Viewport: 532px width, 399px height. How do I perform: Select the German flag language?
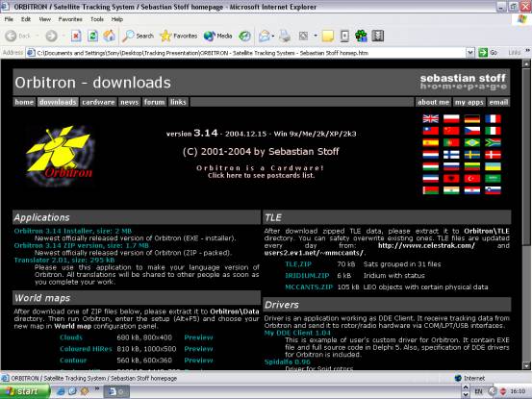(472, 118)
